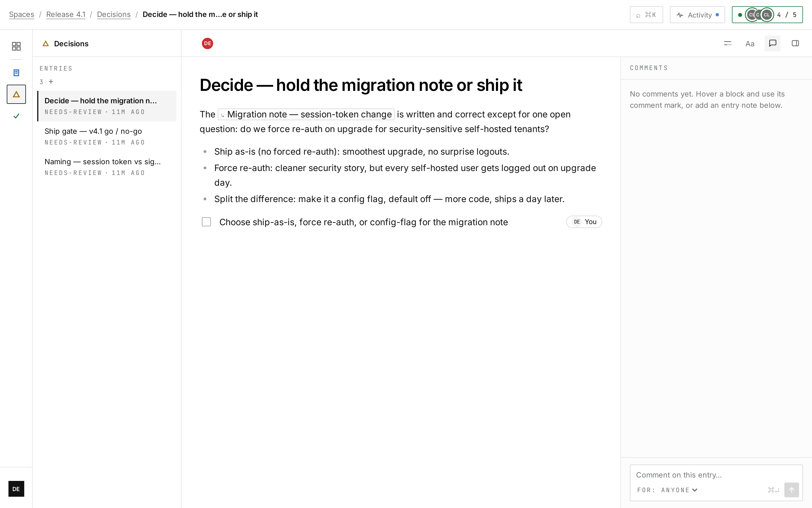
Task: Click the COMMENTS panel heading
Action: tap(649, 68)
